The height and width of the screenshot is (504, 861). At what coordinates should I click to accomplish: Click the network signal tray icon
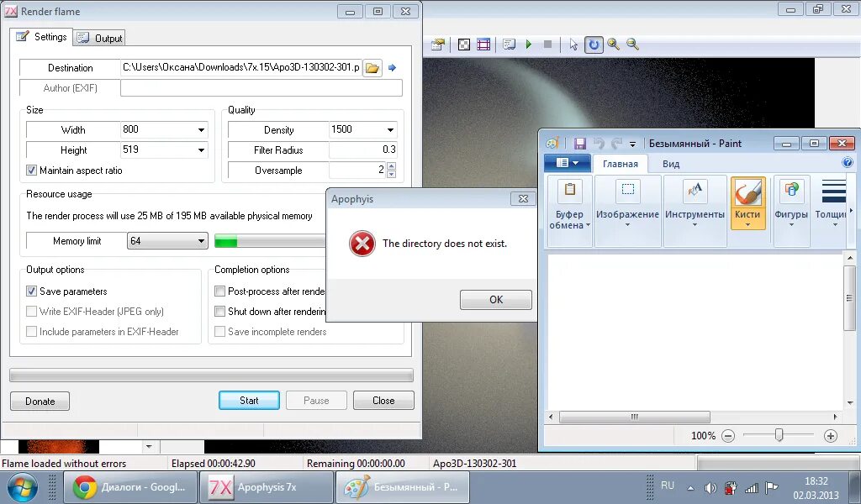click(751, 487)
